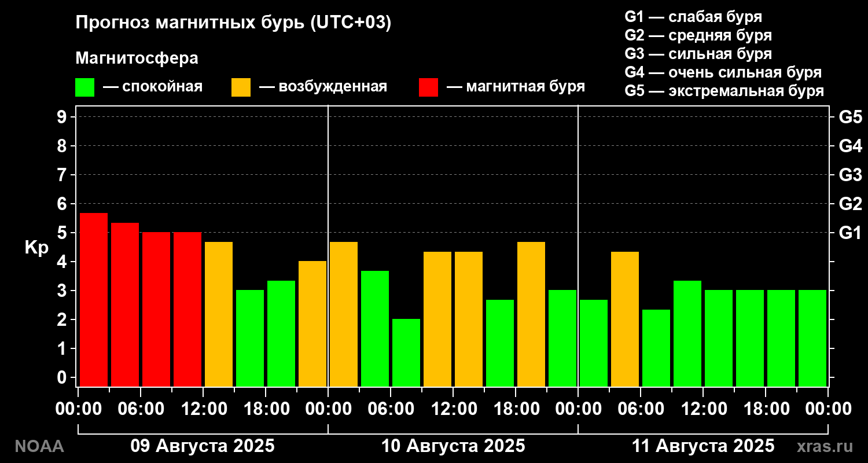Click the '06:00' time label for 11 Августа
Screen dimensions: 868x463
coord(641,409)
